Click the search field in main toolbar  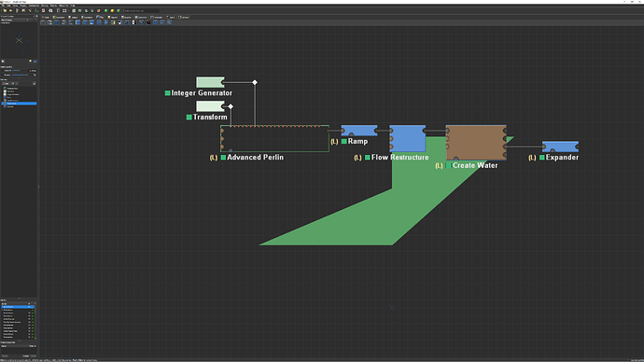point(141,10)
